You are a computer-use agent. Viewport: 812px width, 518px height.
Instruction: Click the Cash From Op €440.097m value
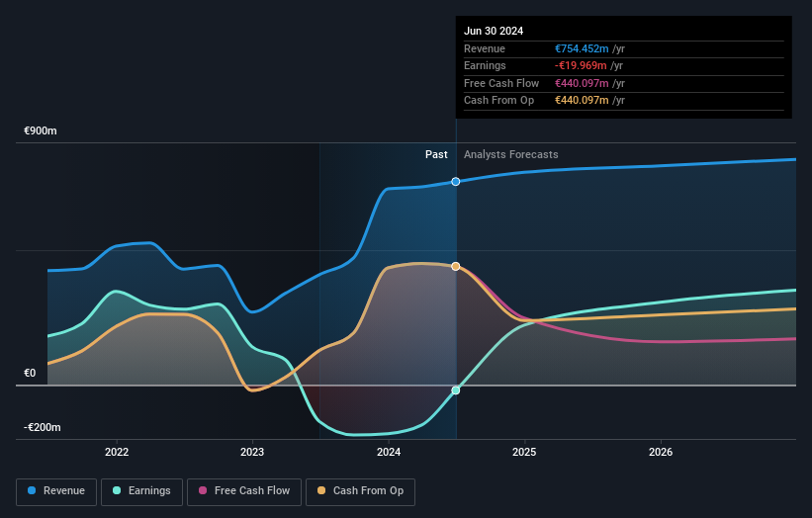point(582,101)
